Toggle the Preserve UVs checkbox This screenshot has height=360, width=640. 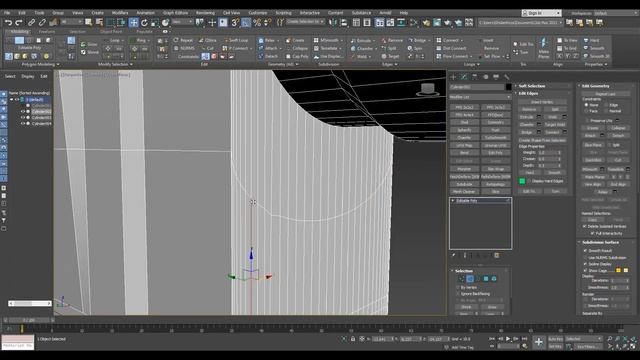587,120
